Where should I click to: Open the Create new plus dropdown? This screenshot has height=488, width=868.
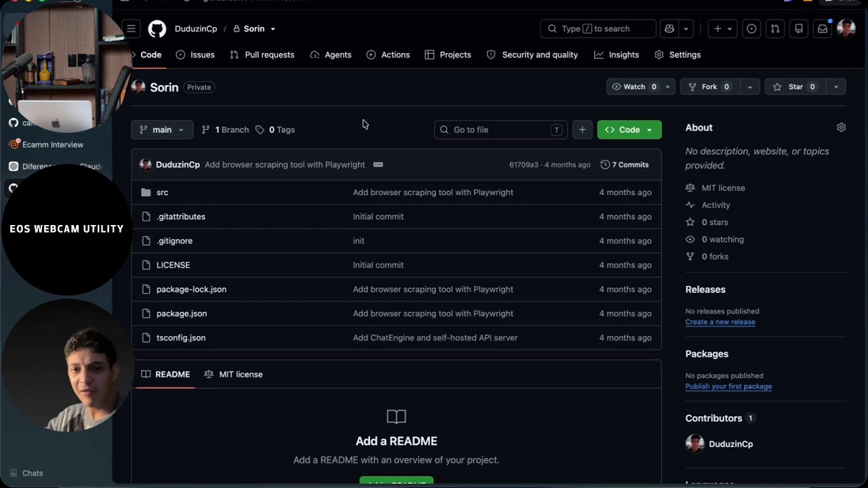click(x=724, y=28)
